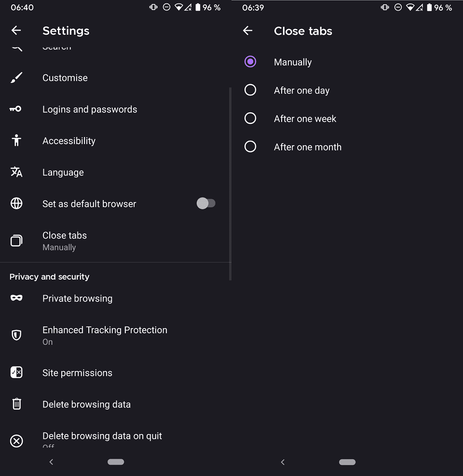Screen dimensions: 463x476
Task: Click the Enhanced Tracking Protection shield icon
Action: tap(16, 335)
